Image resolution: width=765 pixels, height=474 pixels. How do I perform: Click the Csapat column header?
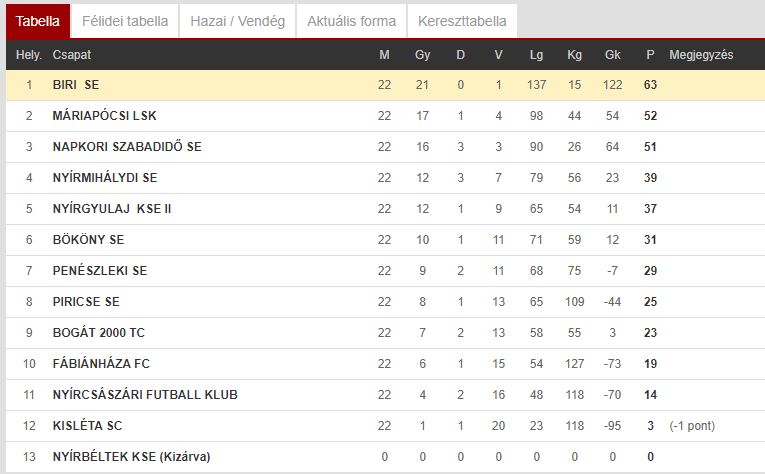pyautogui.click(x=72, y=55)
